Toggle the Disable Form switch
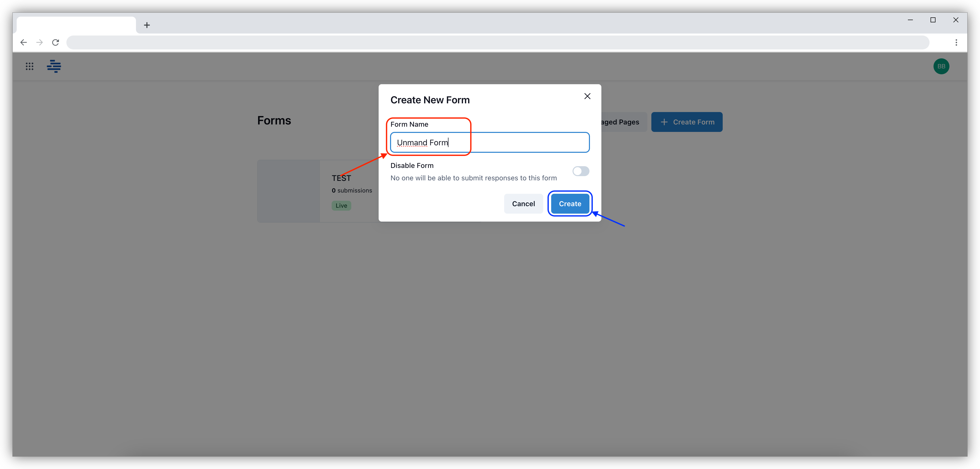The height and width of the screenshot is (469, 980). 580,171
